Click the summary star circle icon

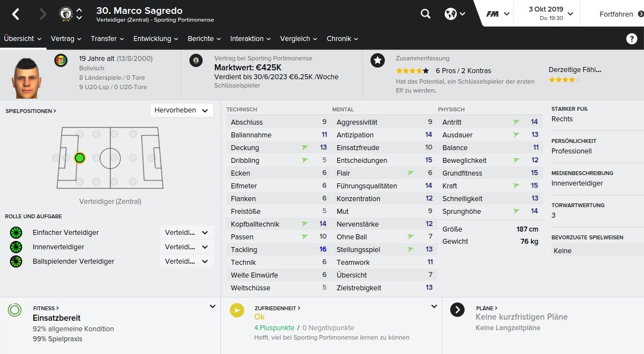[x=378, y=60]
